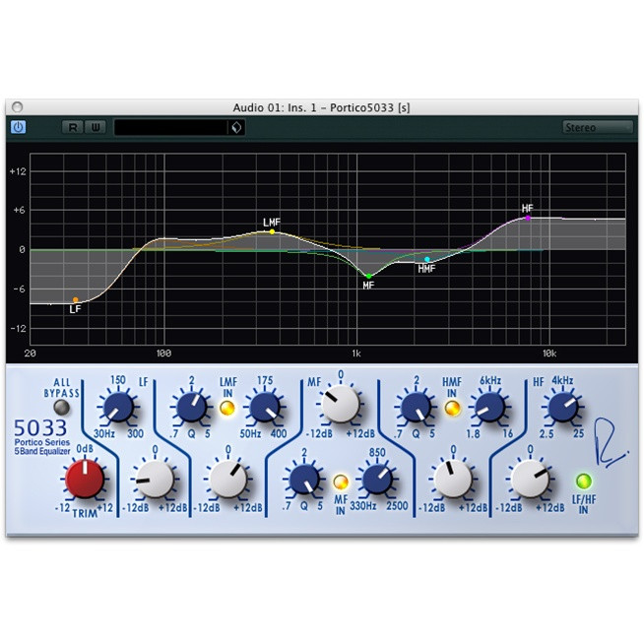Click the HF gain knob
Image resolution: width=644 pixels, height=644 pixels.
530,479
